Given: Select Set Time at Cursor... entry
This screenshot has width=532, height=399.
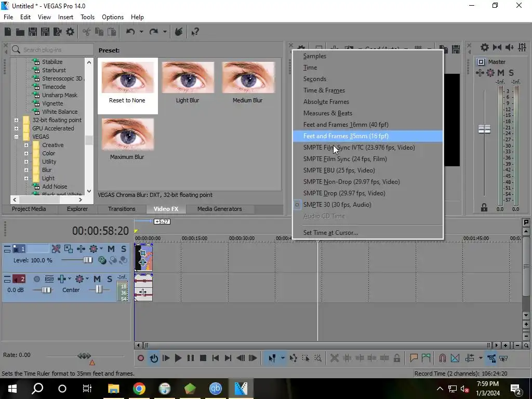Looking at the screenshot, I should [368, 233].
